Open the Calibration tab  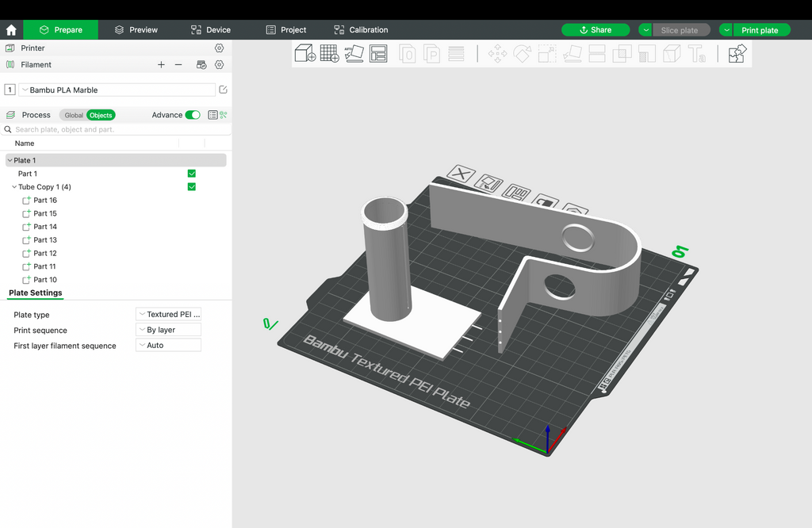point(361,30)
